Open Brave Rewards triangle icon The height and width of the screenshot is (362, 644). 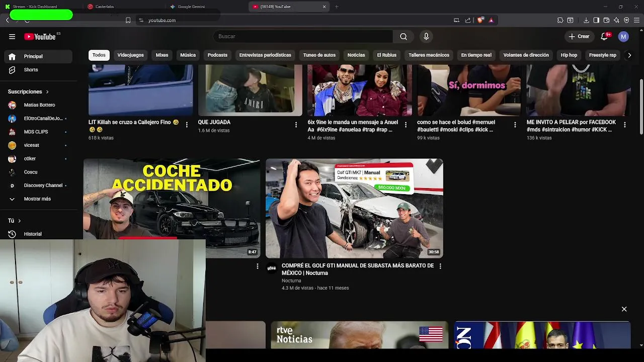491,20
